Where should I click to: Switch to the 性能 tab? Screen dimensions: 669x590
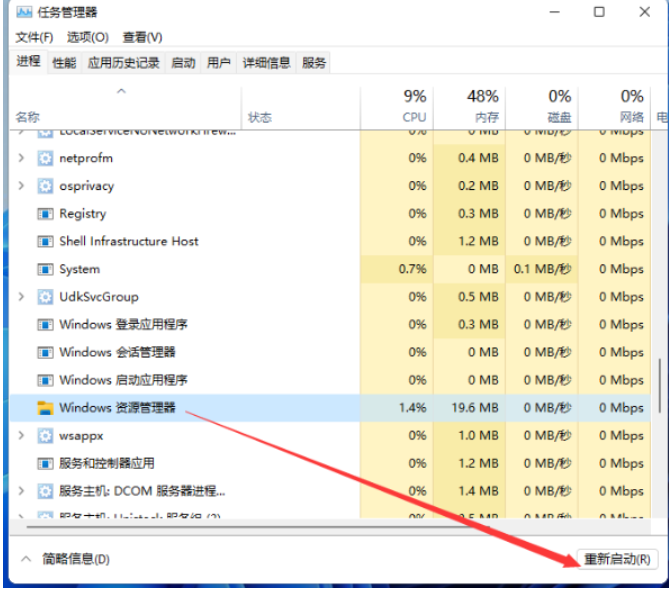pos(64,62)
